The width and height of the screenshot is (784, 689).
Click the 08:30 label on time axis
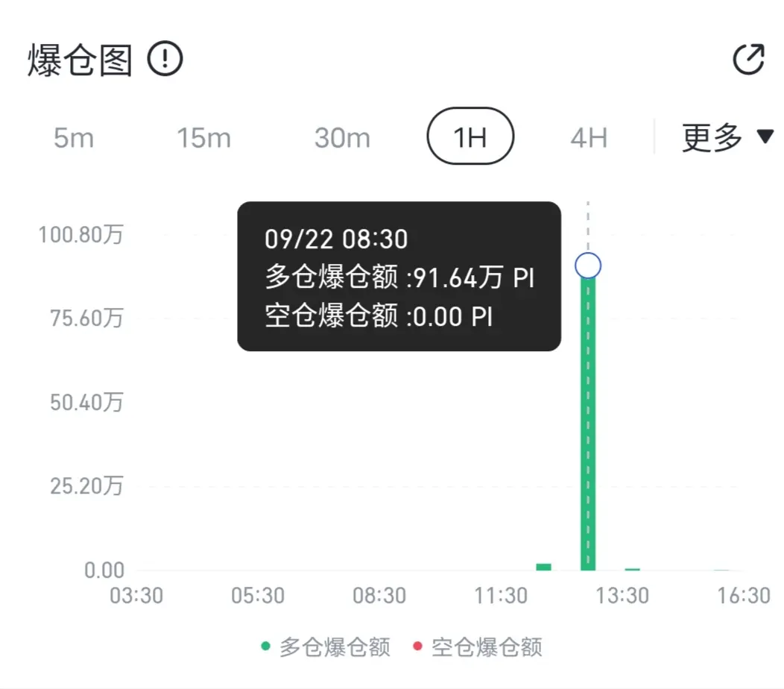click(379, 596)
